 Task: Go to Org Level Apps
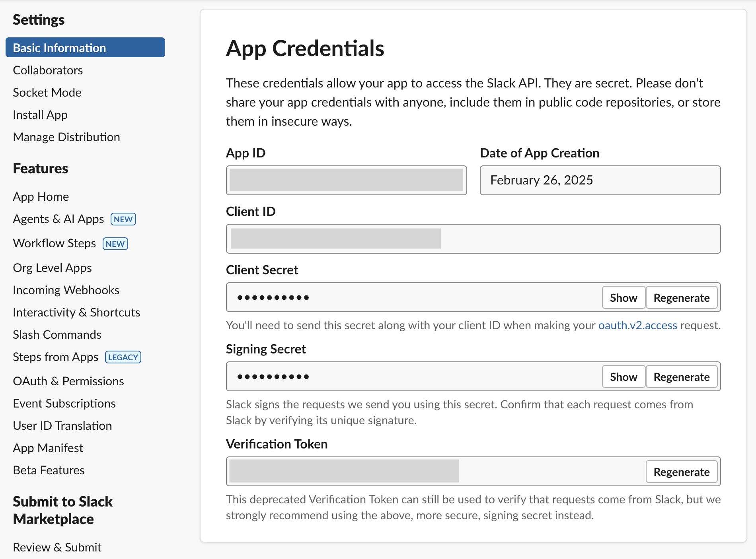(x=52, y=268)
